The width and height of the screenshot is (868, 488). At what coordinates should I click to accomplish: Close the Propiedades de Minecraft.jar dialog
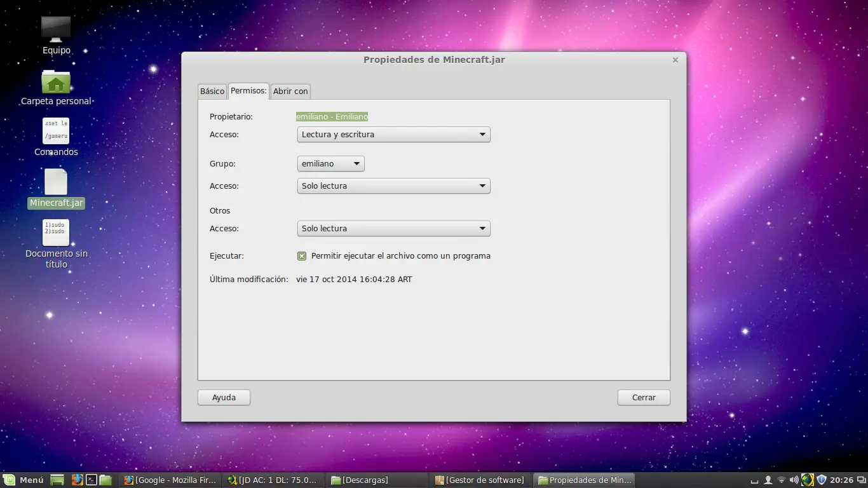click(x=675, y=60)
